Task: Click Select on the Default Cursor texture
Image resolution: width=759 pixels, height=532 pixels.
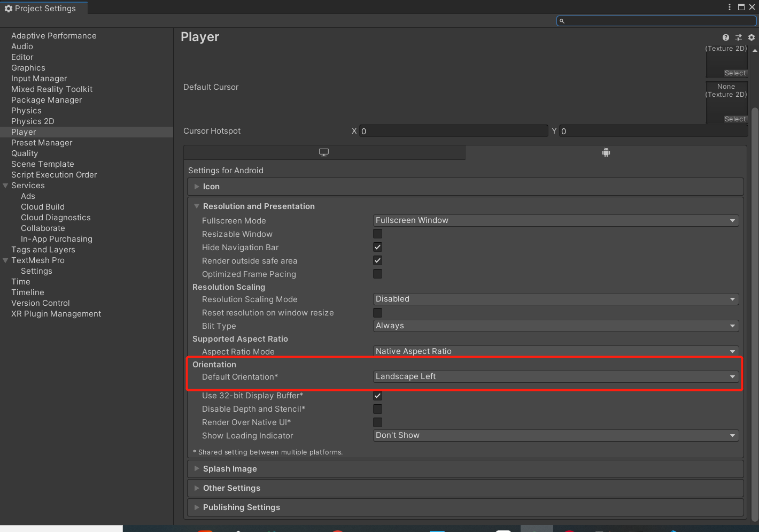Action: (x=735, y=119)
